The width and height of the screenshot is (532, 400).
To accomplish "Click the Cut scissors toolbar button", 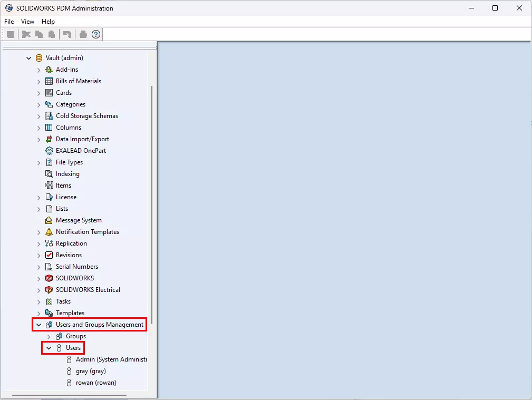I will pos(26,34).
